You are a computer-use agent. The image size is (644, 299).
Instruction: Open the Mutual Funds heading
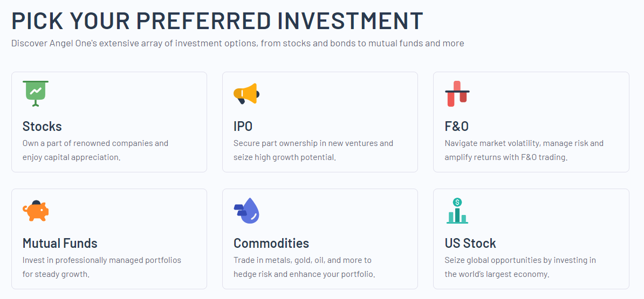60,244
